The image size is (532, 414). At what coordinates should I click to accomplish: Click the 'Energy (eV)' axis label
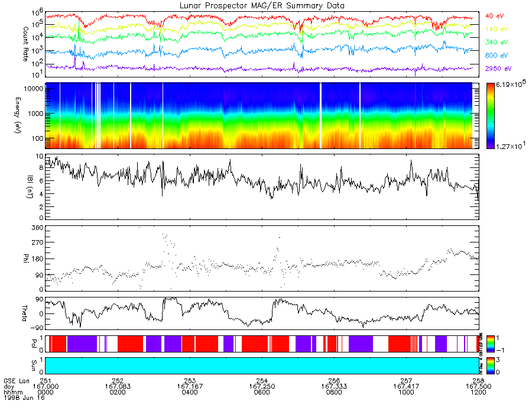[x=18, y=115]
